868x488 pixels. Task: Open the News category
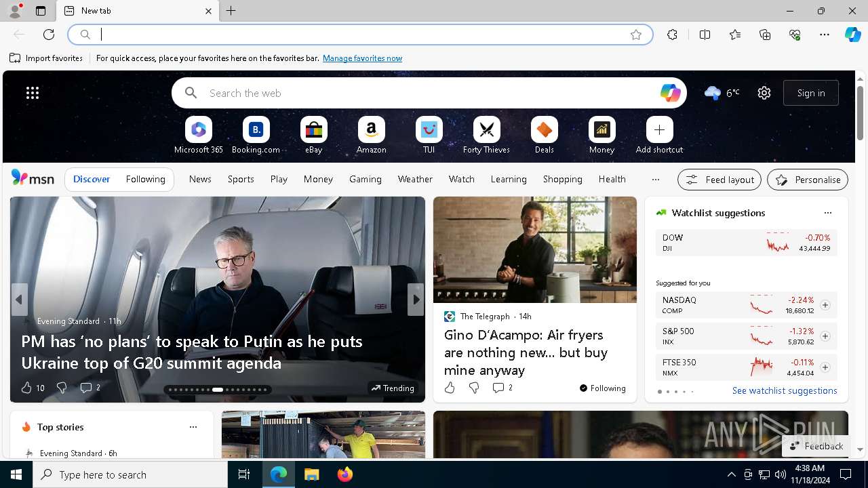pyautogui.click(x=200, y=179)
